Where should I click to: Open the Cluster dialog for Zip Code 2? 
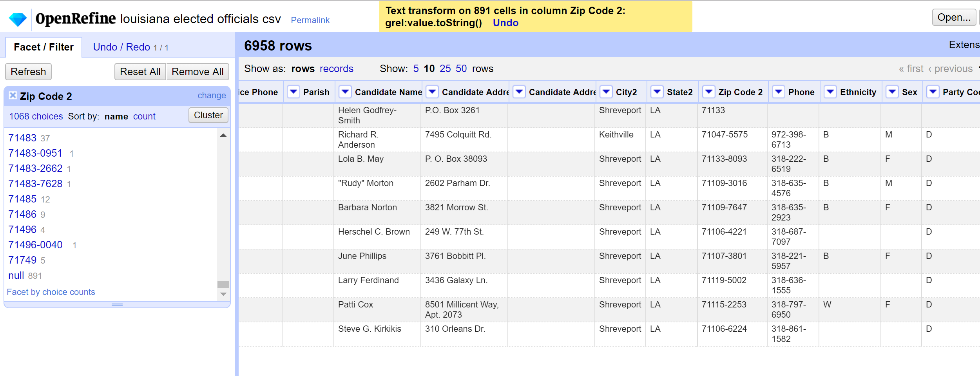click(x=208, y=115)
